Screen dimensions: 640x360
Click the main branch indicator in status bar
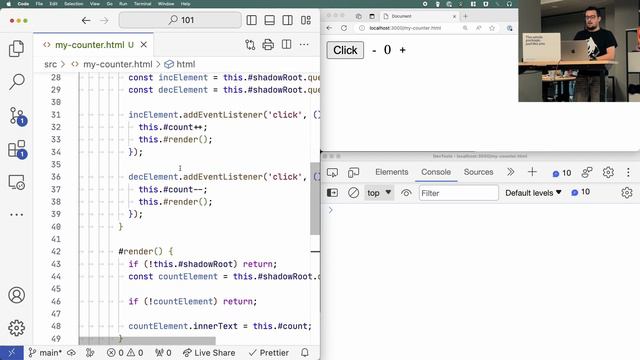(45, 353)
